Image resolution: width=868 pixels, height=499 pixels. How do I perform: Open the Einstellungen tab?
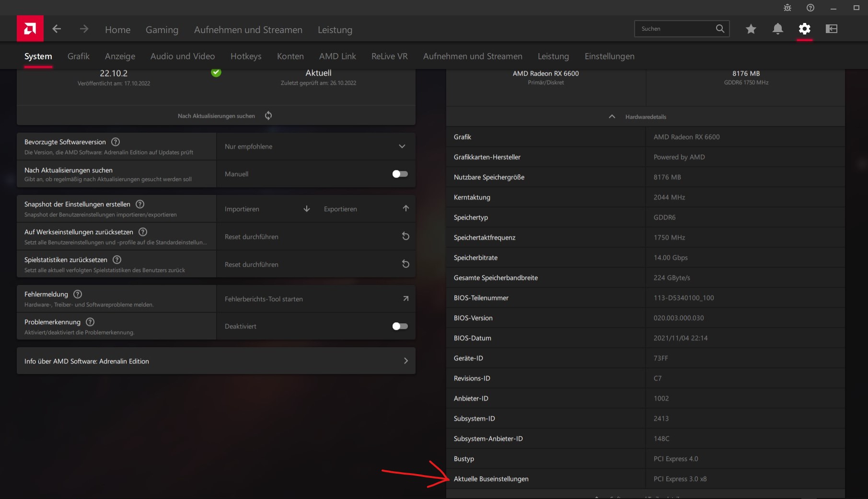pyautogui.click(x=610, y=57)
